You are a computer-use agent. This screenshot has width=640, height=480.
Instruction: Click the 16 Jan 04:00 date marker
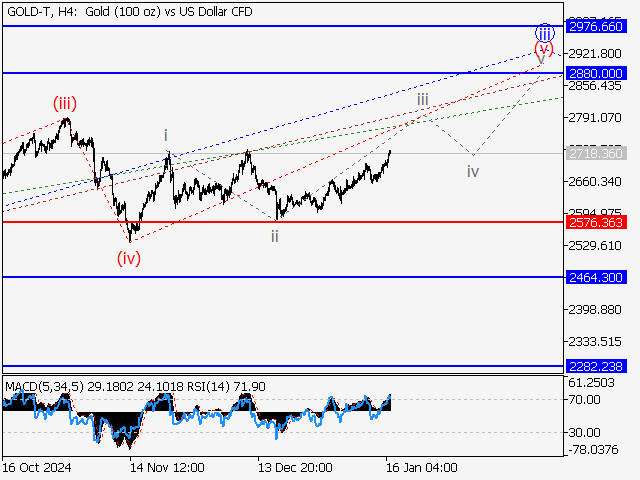(421, 467)
